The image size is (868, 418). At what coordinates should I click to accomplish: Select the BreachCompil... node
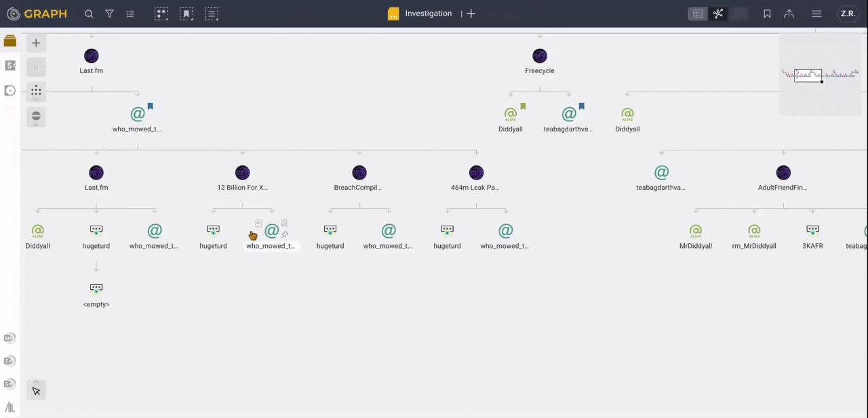[x=359, y=173]
